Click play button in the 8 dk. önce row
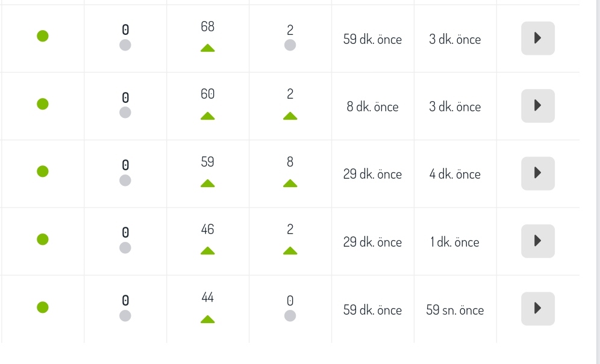This screenshot has width=600, height=364. point(537,106)
